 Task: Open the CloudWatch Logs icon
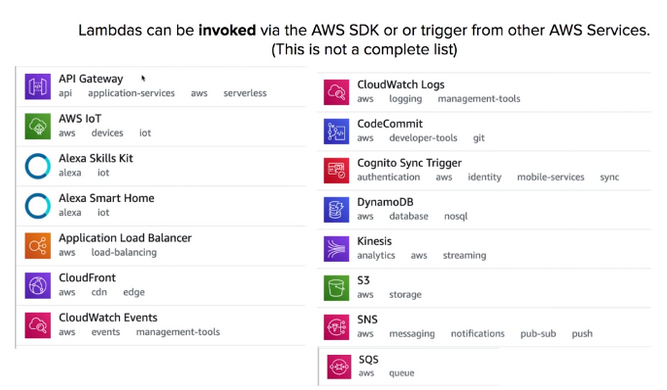336,92
